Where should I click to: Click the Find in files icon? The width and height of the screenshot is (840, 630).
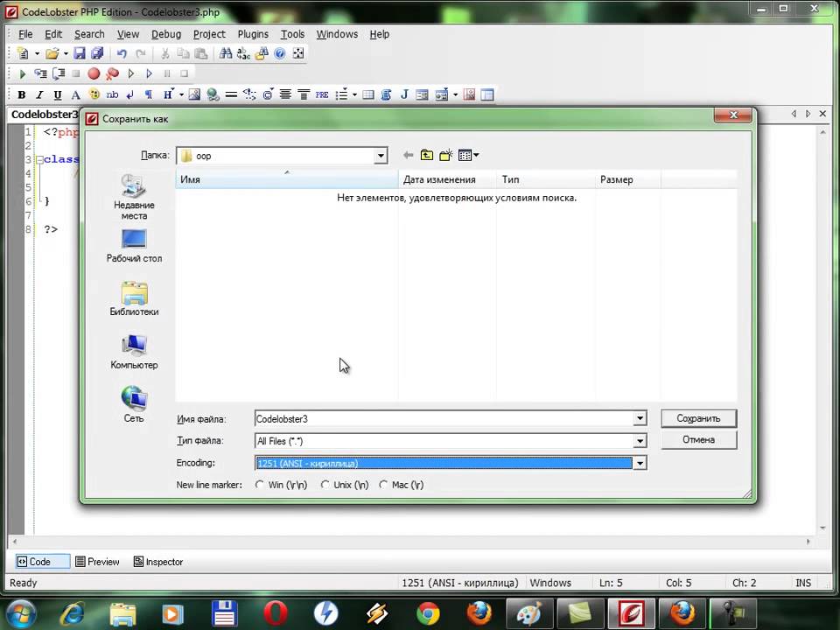click(262, 53)
